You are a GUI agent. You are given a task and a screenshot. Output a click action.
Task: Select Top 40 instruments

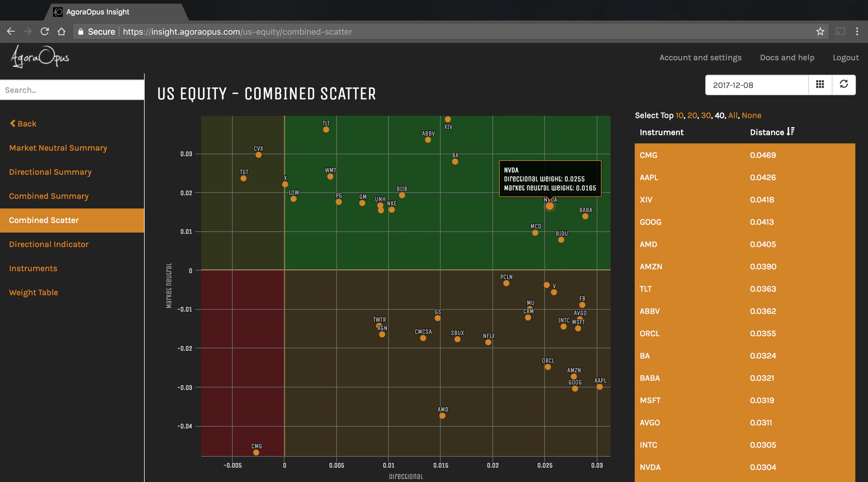720,116
